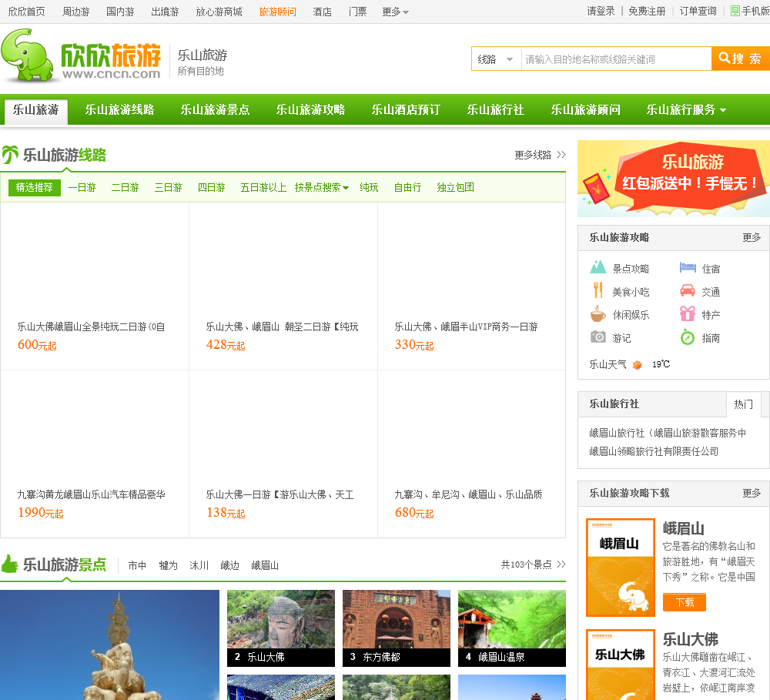Click the 指南 compass icon
Image resolution: width=770 pixels, height=700 pixels.
click(x=688, y=337)
